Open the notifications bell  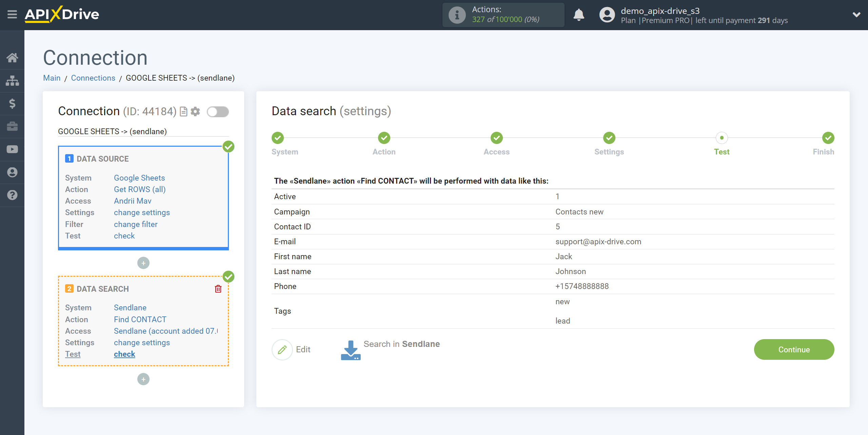(x=579, y=15)
